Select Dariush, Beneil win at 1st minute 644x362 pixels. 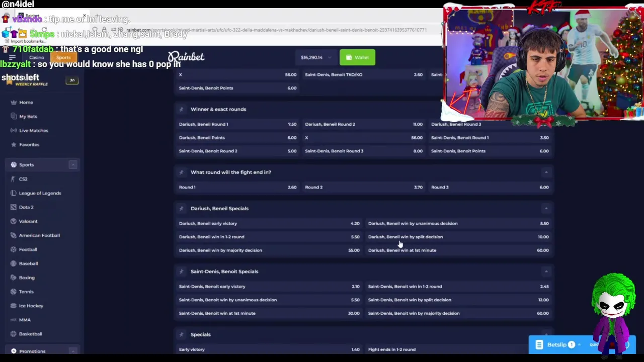click(458, 250)
